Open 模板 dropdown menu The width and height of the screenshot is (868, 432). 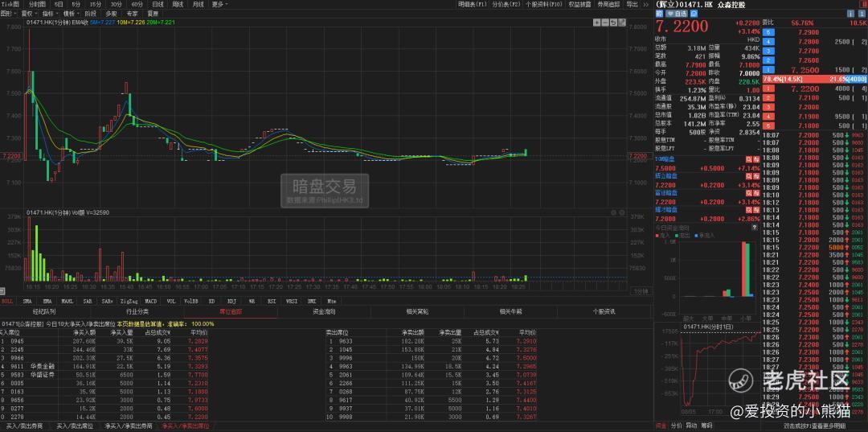71,14
